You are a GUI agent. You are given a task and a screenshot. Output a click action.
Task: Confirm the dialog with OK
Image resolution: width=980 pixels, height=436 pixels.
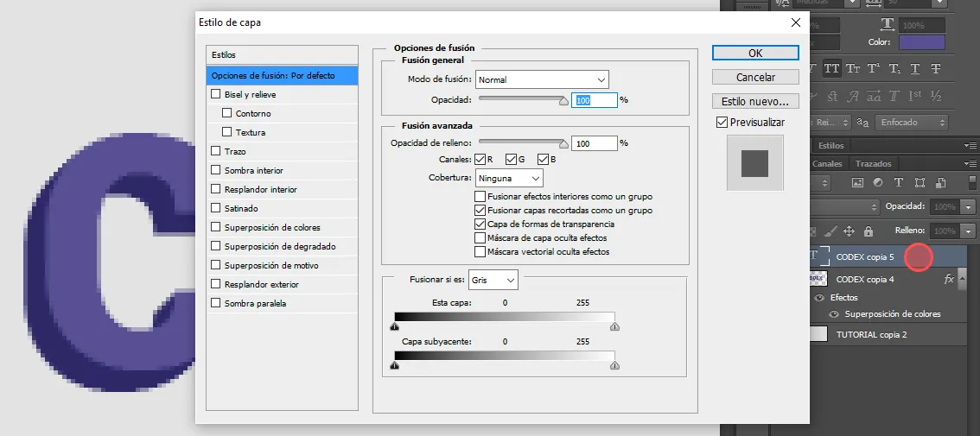pos(755,53)
